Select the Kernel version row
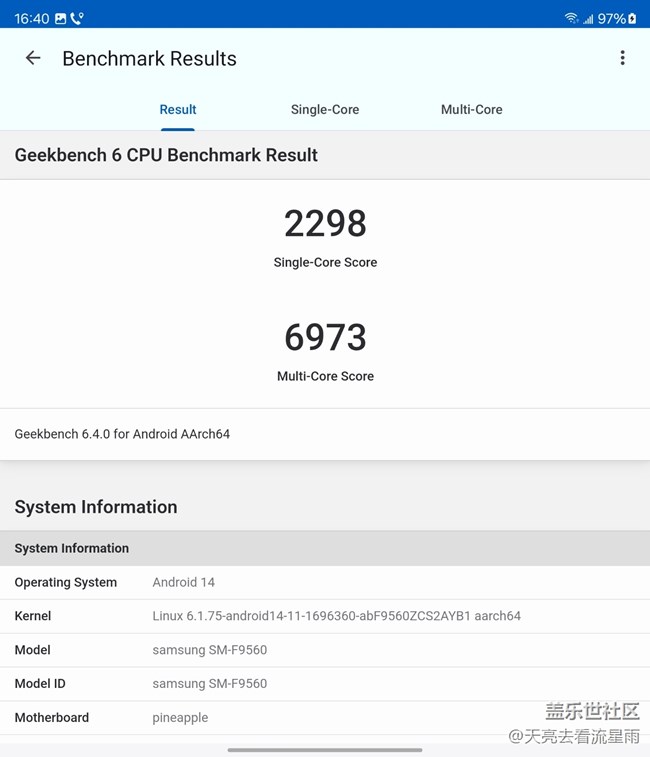Screen dimensions: 650x757 click(325, 616)
